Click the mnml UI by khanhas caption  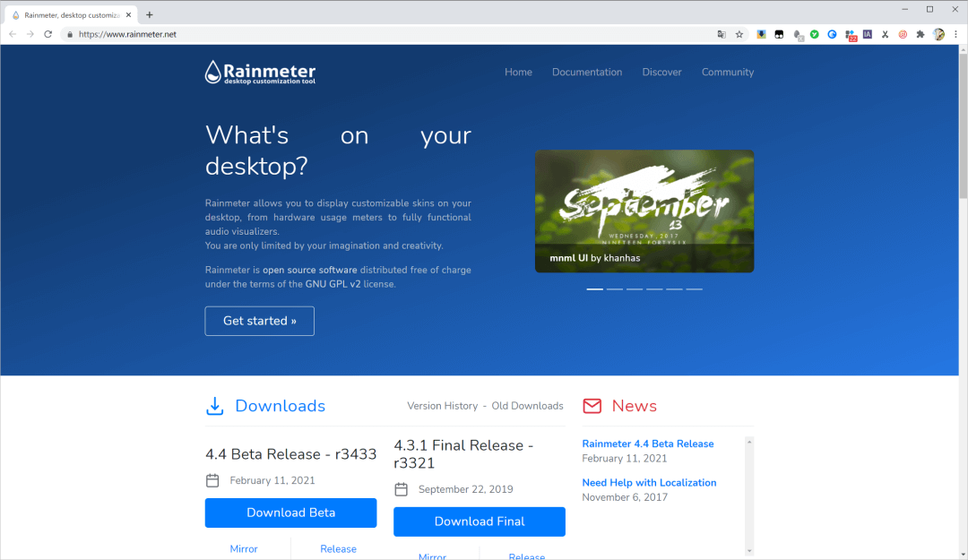(x=594, y=258)
